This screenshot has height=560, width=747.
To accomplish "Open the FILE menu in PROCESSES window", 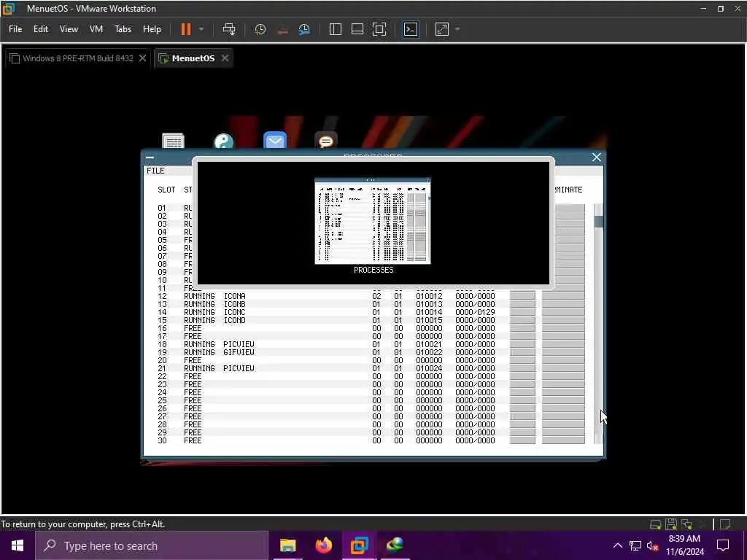I will click(x=155, y=171).
